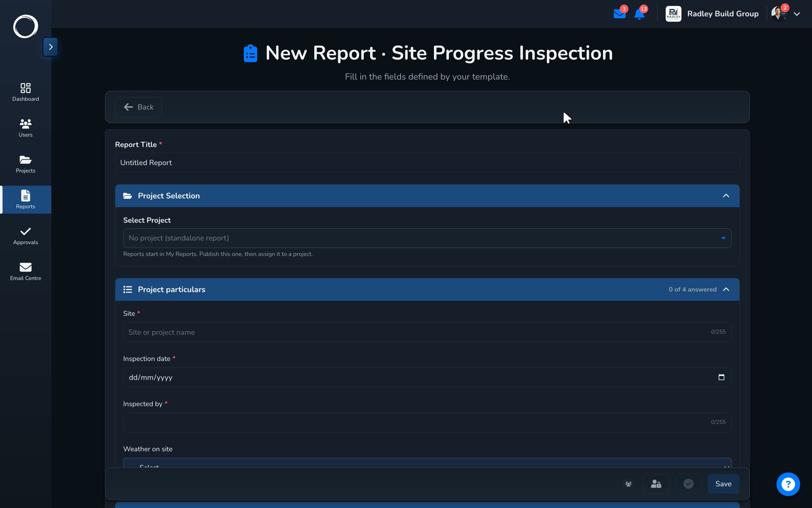This screenshot has height=508, width=812.
Task: Open the Weather on site dropdown
Action: [427, 463]
